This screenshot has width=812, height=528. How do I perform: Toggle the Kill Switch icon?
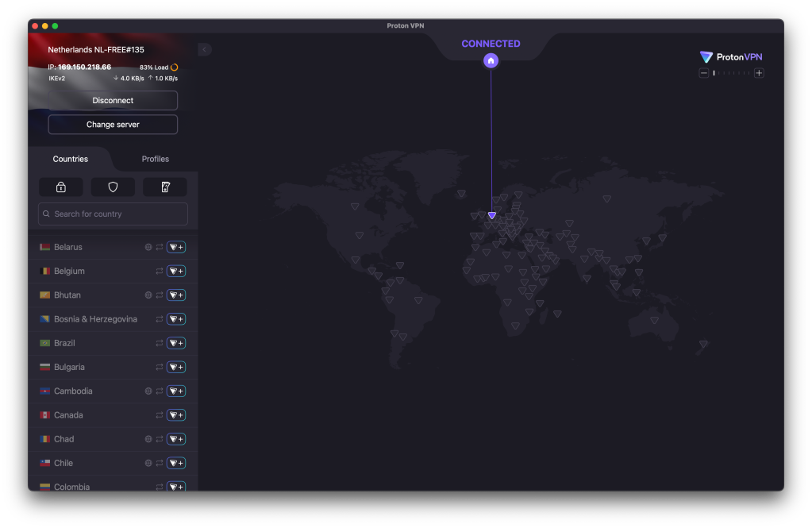click(x=165, y=187)
